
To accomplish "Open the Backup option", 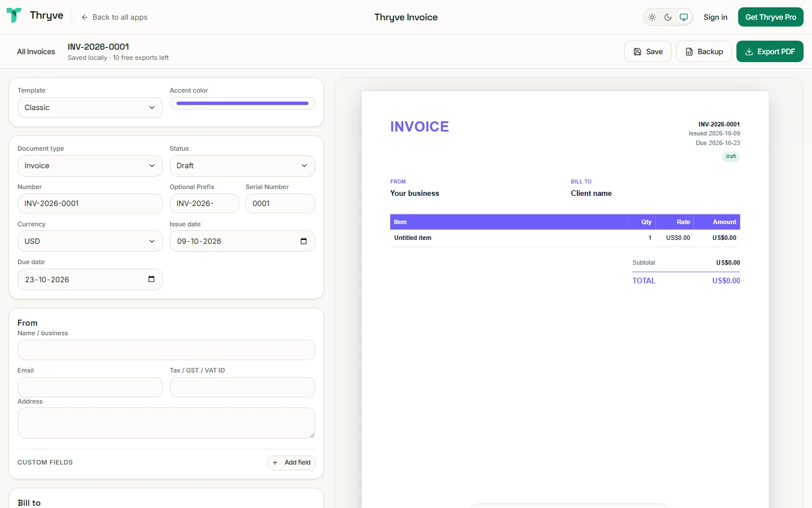I will tap(704, 51).
